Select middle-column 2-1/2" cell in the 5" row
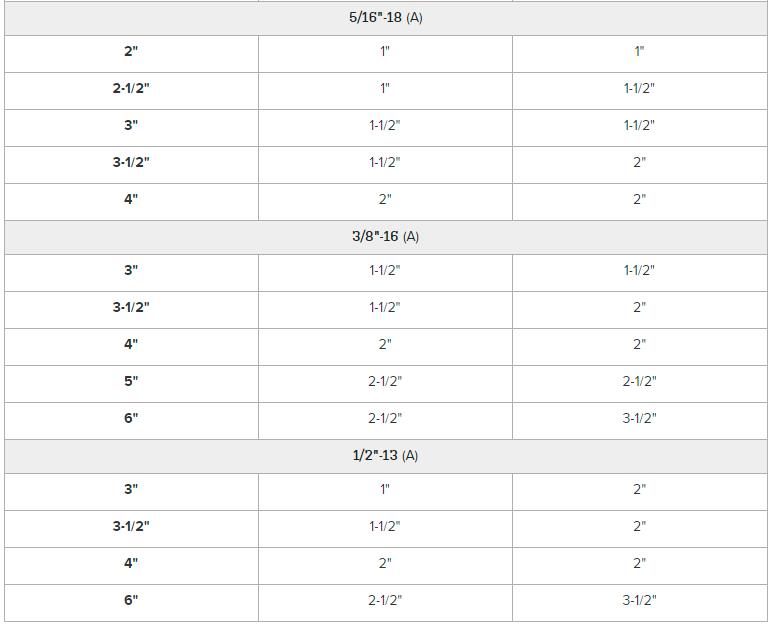Screen dimensions: 773x626 point(385,381)
